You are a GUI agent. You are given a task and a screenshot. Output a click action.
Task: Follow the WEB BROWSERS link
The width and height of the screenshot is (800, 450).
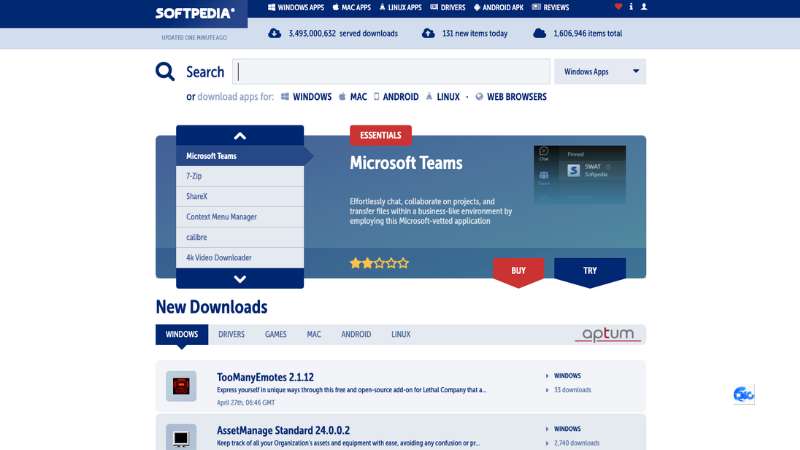click(516, 97)
